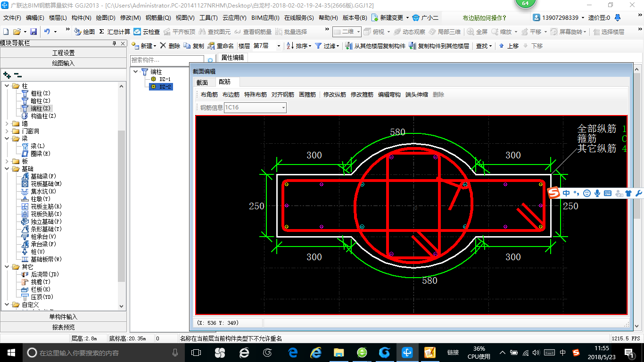
Task: Click the search magnifier icon beside component search
Action: (210, 61)
